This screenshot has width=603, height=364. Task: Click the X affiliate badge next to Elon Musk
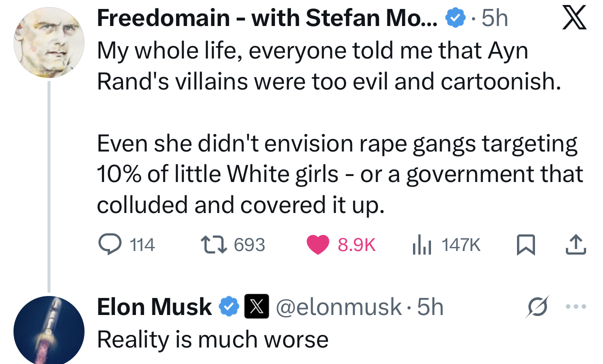click(256, 307)
